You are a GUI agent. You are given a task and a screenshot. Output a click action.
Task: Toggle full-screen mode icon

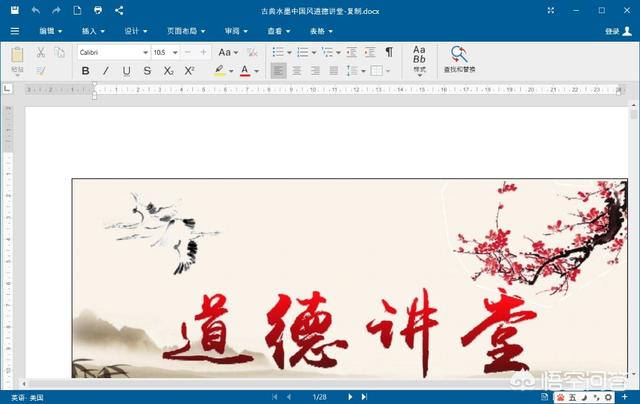(x=551, y=10)
